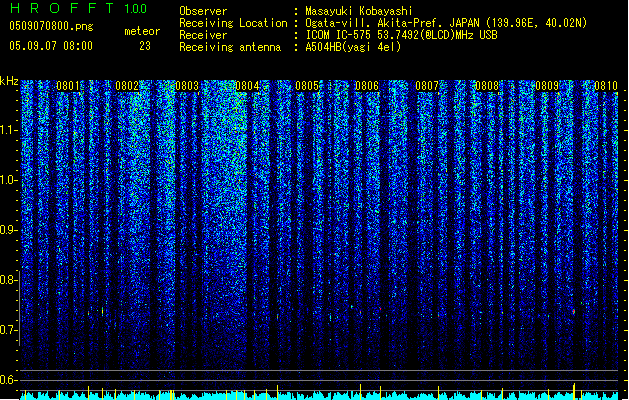Click the 'Receiver' field label
The width and height of the screenshot is (629, 400).
tap(203, 35)
